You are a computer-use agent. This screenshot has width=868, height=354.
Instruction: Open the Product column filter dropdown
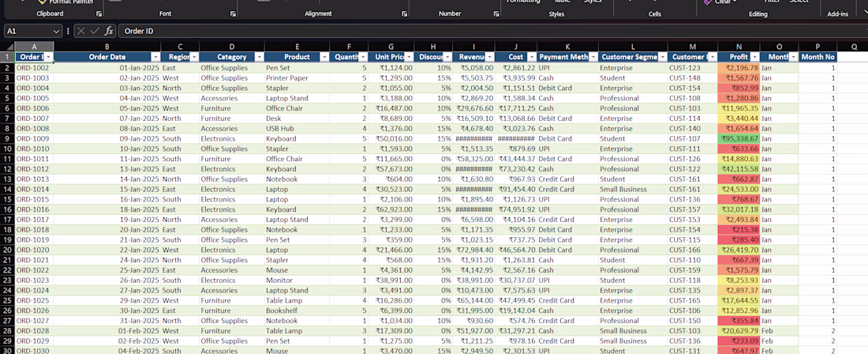pos(325,57)
